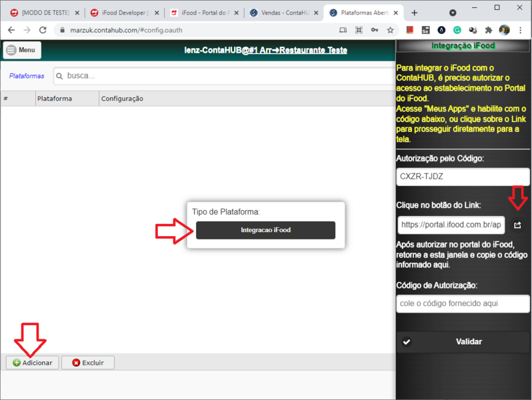The width and height of the screenshot is (532, 400).
Task: Close the iFood Developer tab
Action: click(x=157, y=13)
